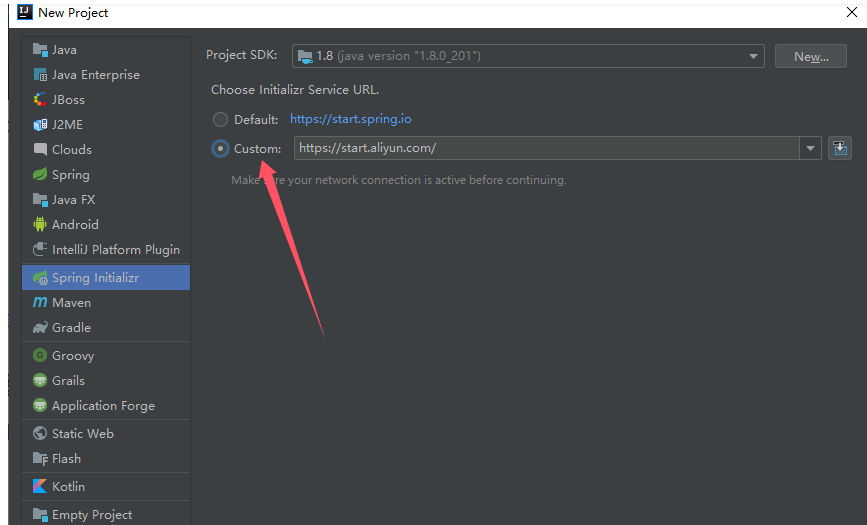867x525 pixels.
Task: Click the Kotlin K icon
Action: point(40,486)
